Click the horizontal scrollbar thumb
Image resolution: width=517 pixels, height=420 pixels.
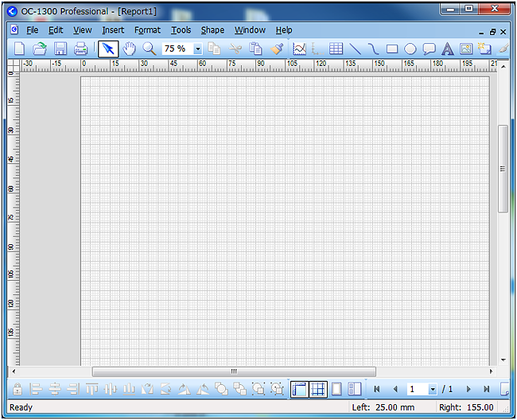point(234,371)
